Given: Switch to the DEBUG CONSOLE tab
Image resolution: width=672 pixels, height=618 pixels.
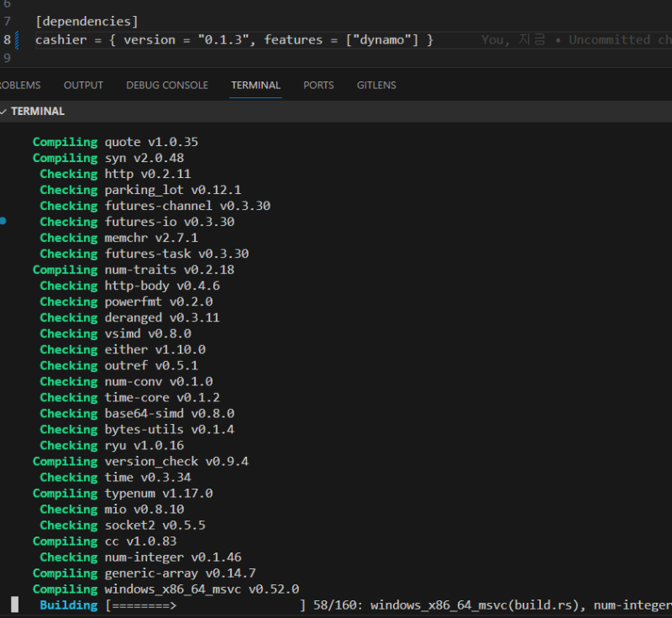Looking at the screenshot, I should [x=167, y=85].
